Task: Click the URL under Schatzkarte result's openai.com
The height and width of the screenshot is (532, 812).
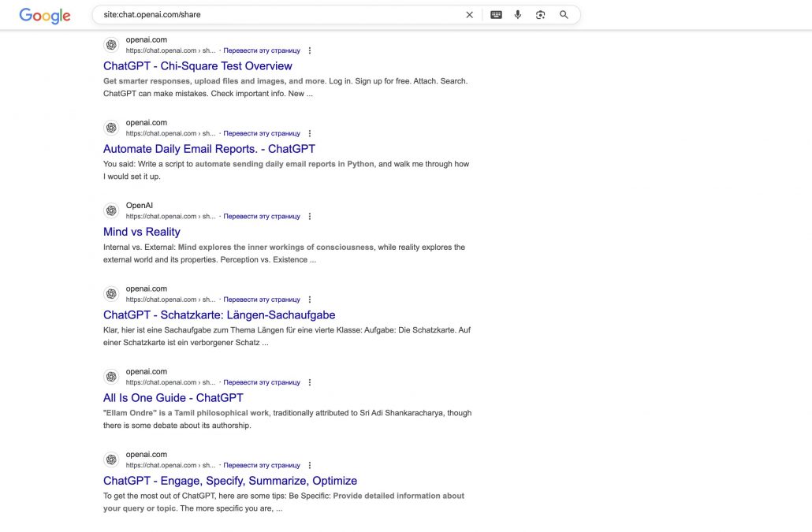Action: [x=170, y=299]
